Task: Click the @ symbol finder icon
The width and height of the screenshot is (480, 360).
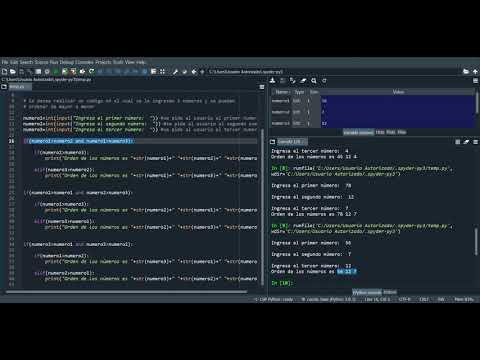Action: point(47,72)
